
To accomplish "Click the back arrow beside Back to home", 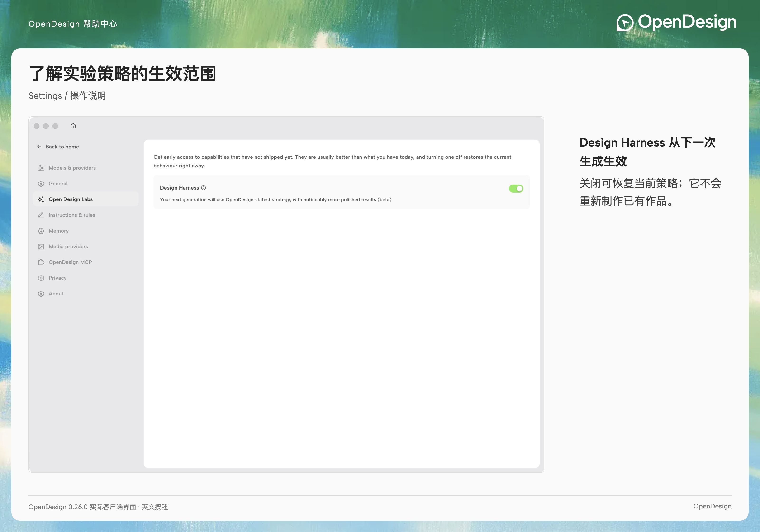I will [39, 147].
